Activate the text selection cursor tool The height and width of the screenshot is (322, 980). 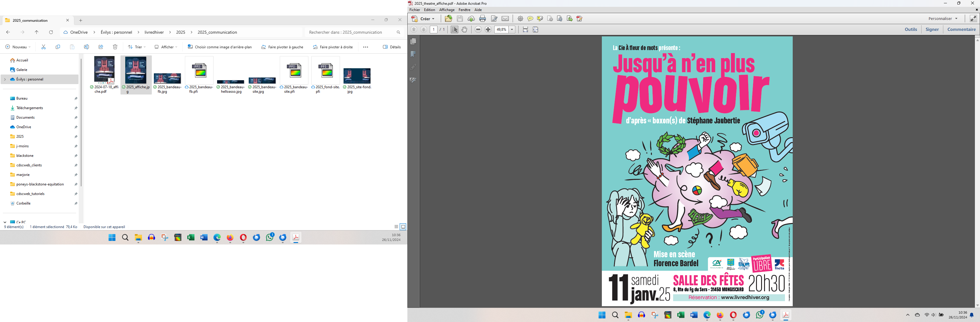click(x=454, y=30)
